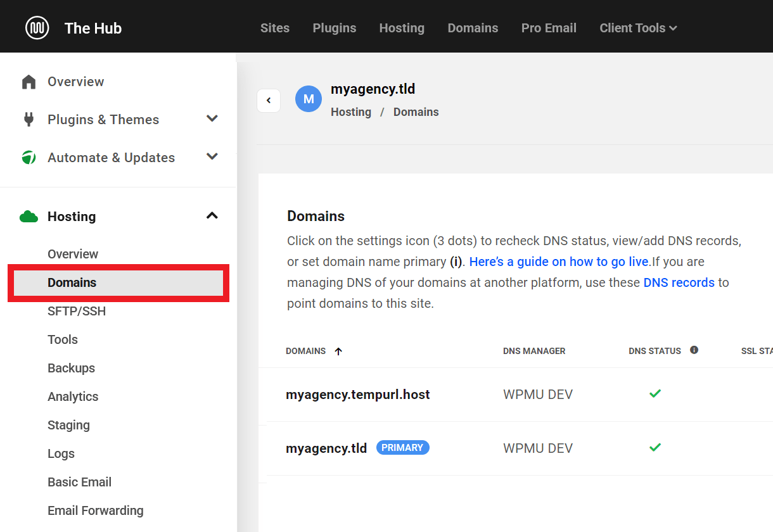Open Pro Email in top navigation
The width and height of the screenshot is (773, 532).
pyautogui.click(x=549, y=28)
